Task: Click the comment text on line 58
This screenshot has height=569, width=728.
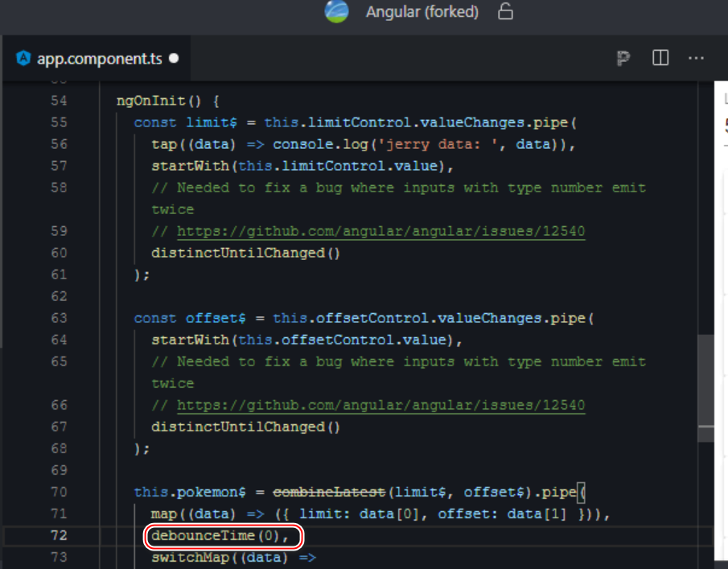Action: [398, 199]
